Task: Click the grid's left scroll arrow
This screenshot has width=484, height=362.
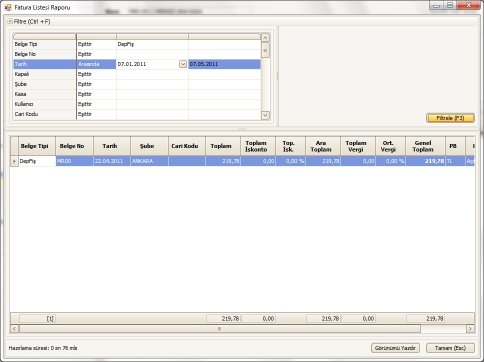Action: point(14,329)
